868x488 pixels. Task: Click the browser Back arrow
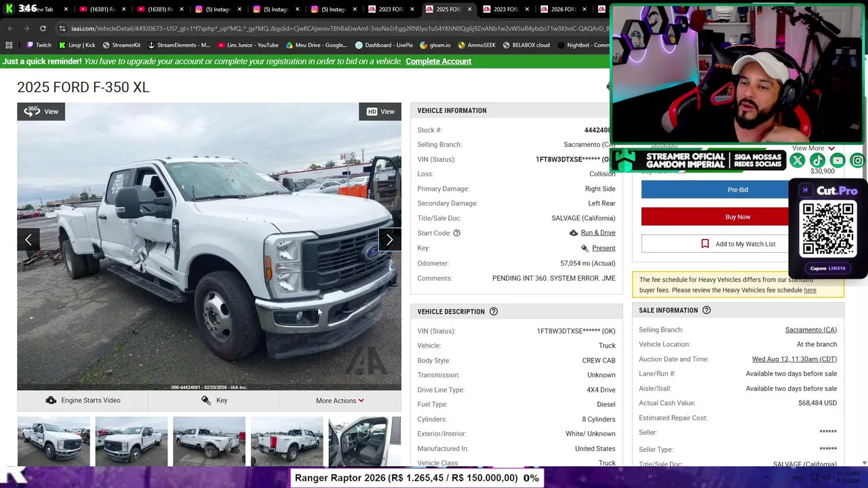tap(9, 28)
